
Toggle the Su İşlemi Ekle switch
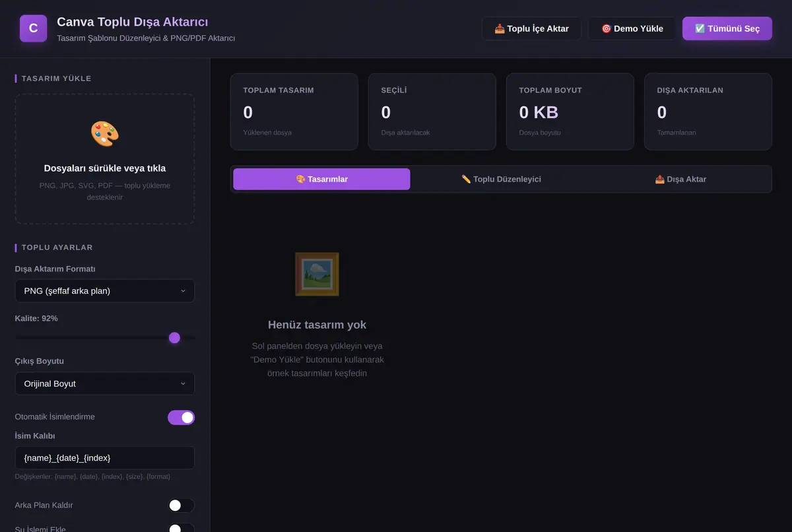point(181,528)
